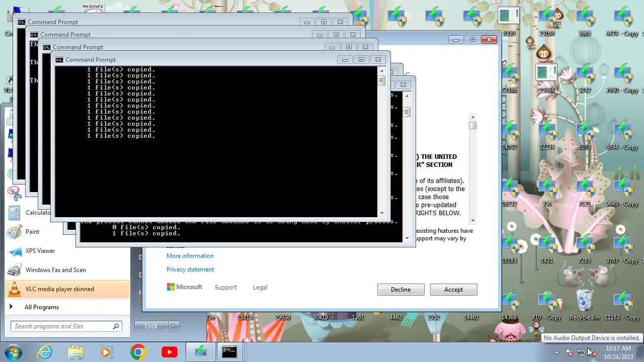The image size is (644, 362).
Task: Open the Legal link in the dialog
Action: (260, 288)
